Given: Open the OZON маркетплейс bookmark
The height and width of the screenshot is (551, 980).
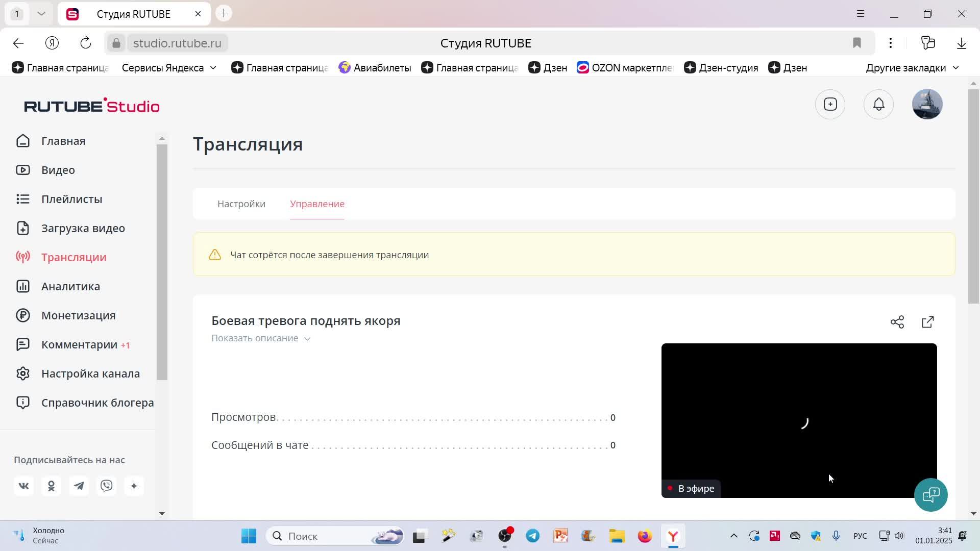Looking at the screenshot, I should click(625, 68).
